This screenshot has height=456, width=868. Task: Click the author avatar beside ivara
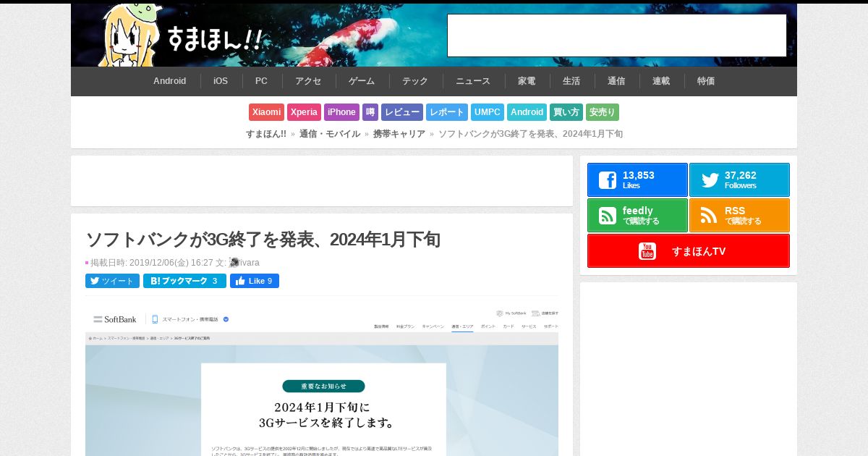point(234,263)
